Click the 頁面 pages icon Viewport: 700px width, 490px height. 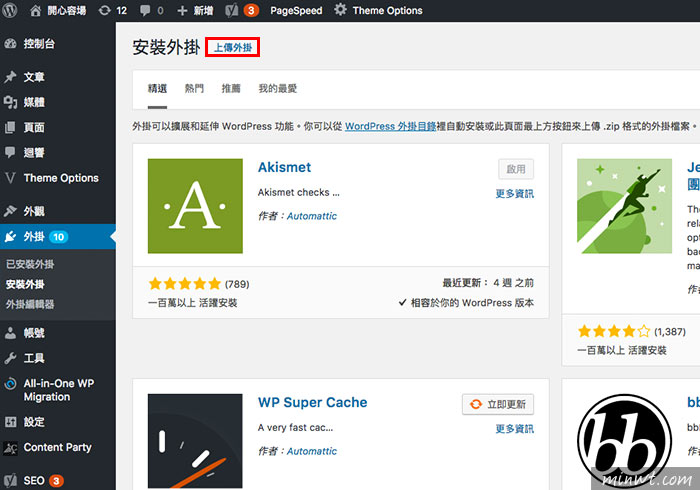point(10,128)
